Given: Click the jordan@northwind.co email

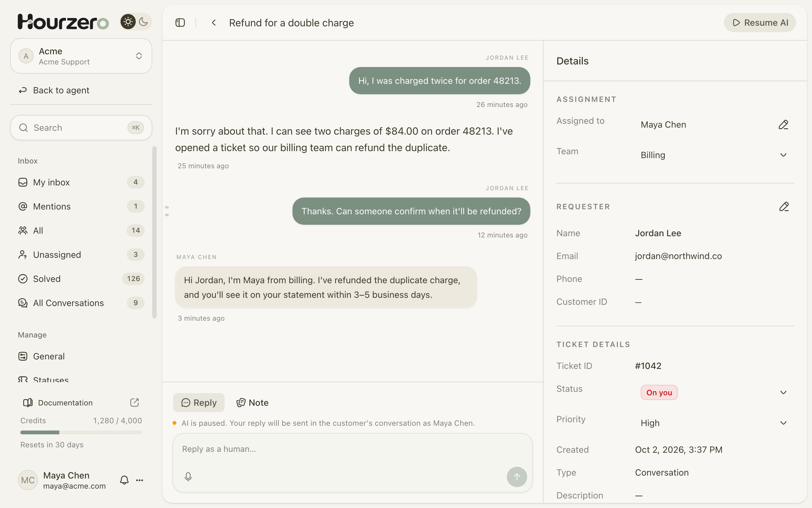Looking at the screenshot, I should tap(678, 256).
